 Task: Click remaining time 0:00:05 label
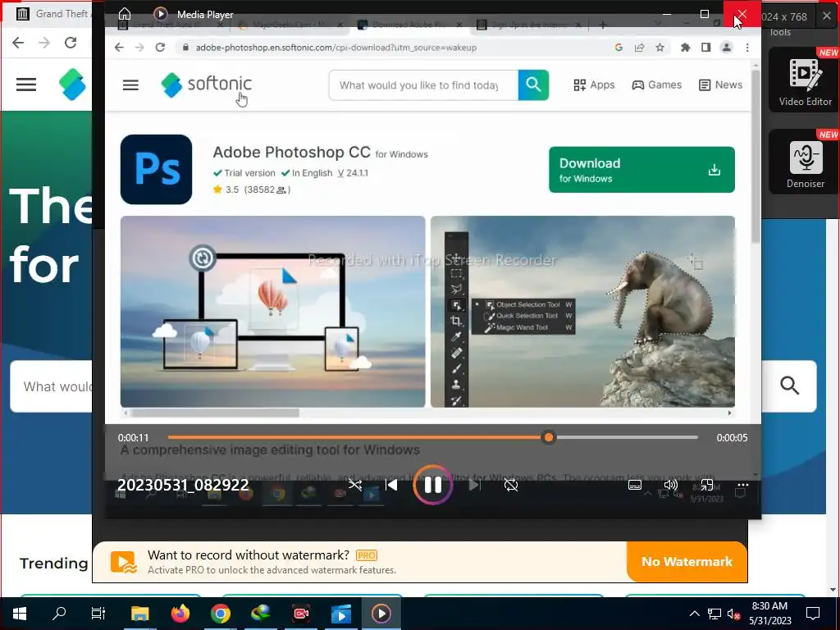click(732, 438)
